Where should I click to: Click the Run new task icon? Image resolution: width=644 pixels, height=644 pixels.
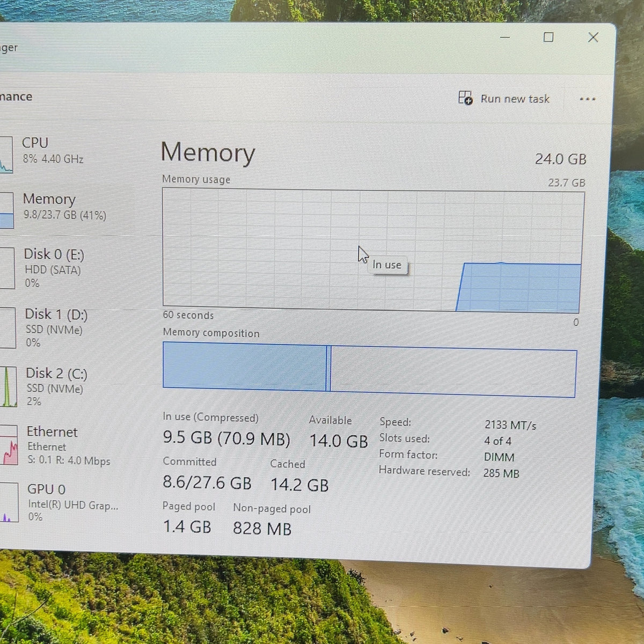(x=465, y=98)
